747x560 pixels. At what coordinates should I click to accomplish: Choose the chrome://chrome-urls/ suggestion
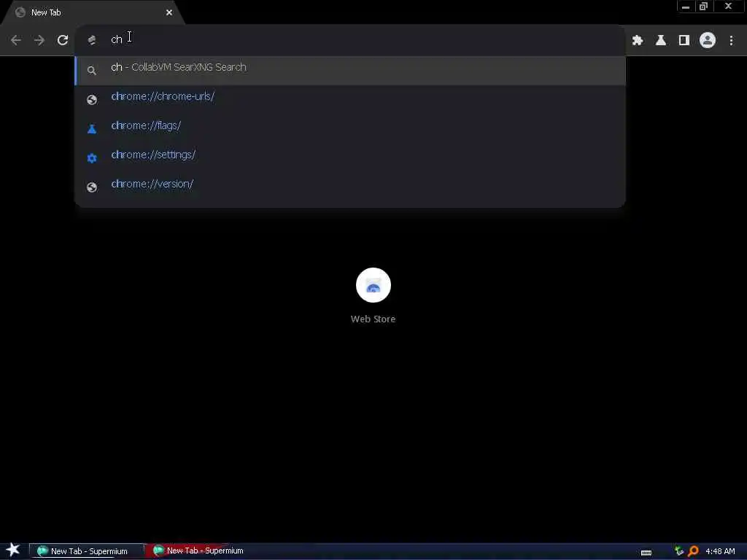350,99
